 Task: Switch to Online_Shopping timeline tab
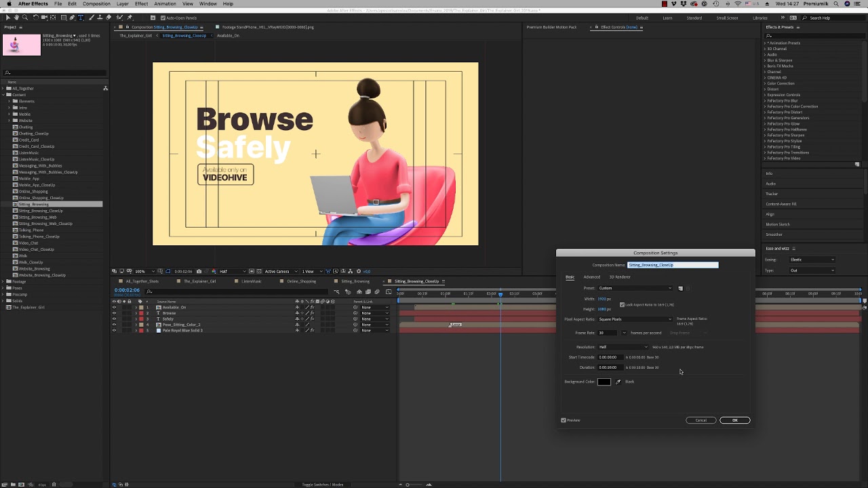pos(301,281)
